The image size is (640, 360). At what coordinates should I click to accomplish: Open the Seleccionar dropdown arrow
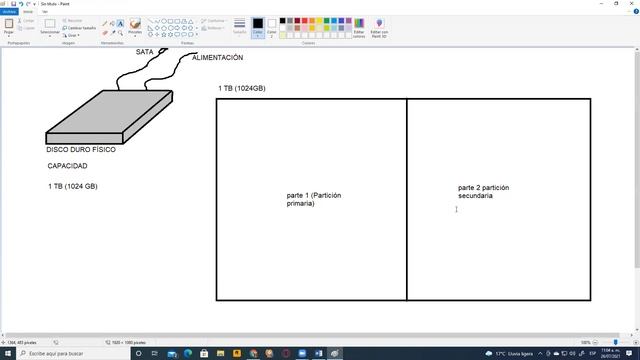50,36
